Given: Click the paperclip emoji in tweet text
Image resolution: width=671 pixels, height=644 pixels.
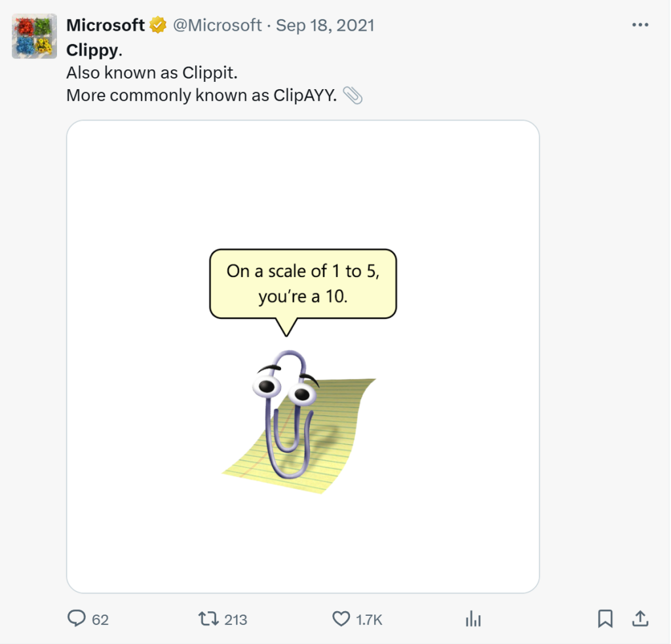Looking at the screenshot, I should pyautogui.click(x=353, y=96).
